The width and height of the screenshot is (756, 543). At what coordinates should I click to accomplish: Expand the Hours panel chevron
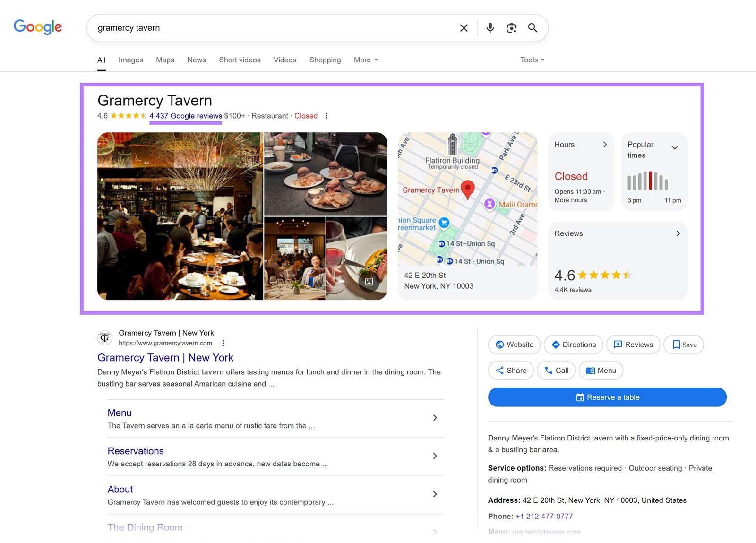click(605, 145)
